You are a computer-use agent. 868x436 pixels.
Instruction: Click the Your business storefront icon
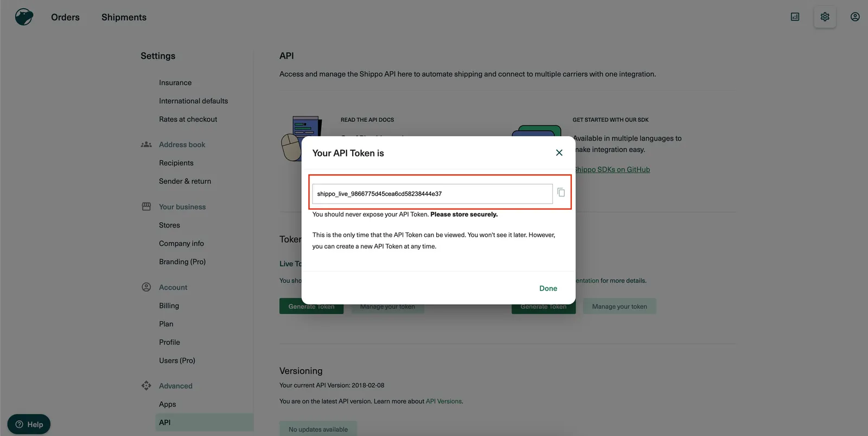[x=146, y=207]
